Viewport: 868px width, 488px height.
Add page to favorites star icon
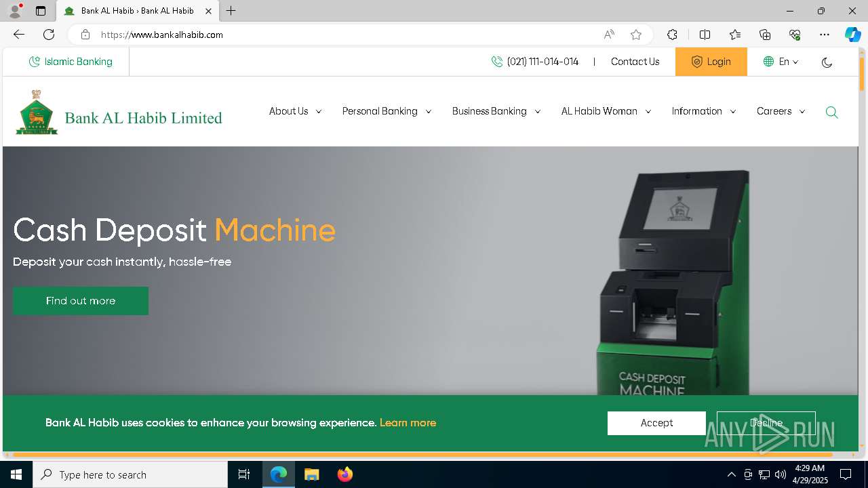tap(636, 35)
